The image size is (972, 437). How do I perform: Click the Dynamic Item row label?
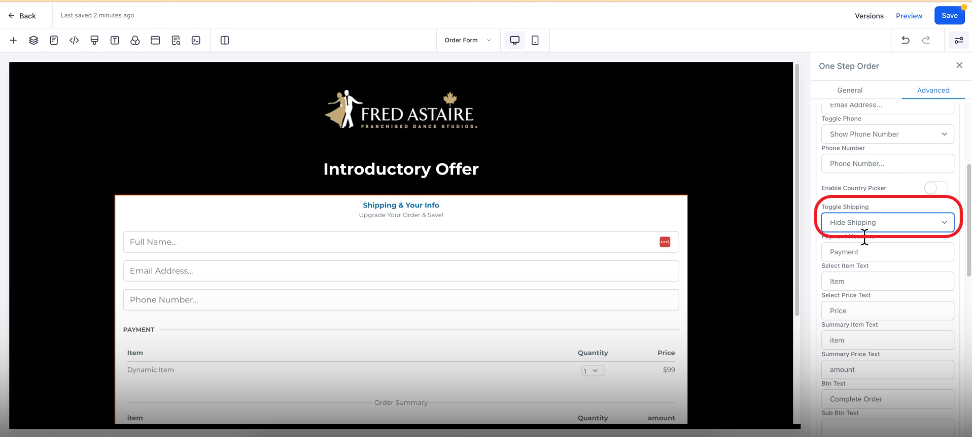click(x=151, y=370)
